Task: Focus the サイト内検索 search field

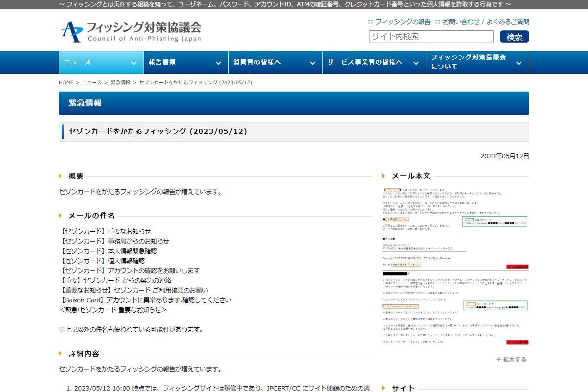Action: pos(431,37)
